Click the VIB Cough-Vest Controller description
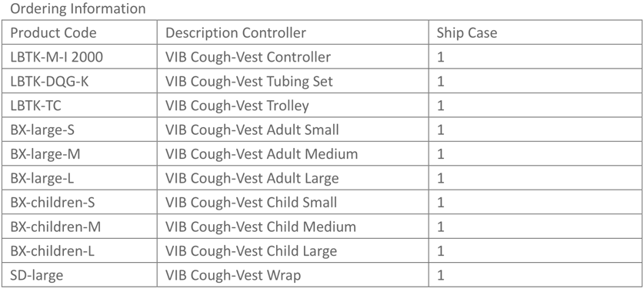The width and height of the screenshot is (644, 289). tap(248, 57)
